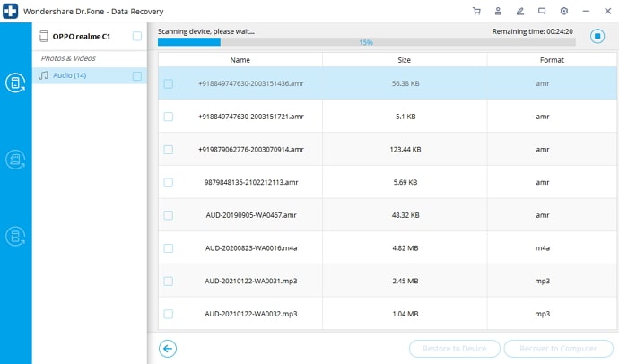Viewport: 619px width, 364px height.
Task: Sort by the Size column header
Action: 405,60
